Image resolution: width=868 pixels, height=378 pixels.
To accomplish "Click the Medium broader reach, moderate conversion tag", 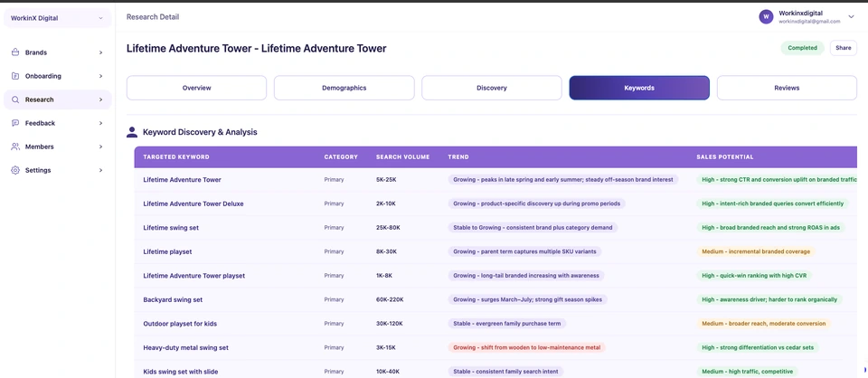I will (x=763, y=323).
